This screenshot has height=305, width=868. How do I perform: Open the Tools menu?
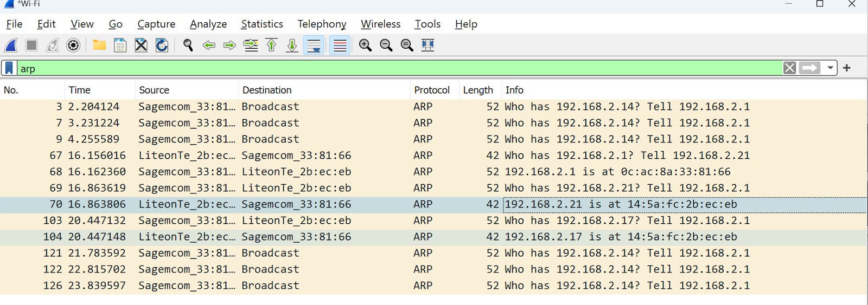tap(427, 24)
